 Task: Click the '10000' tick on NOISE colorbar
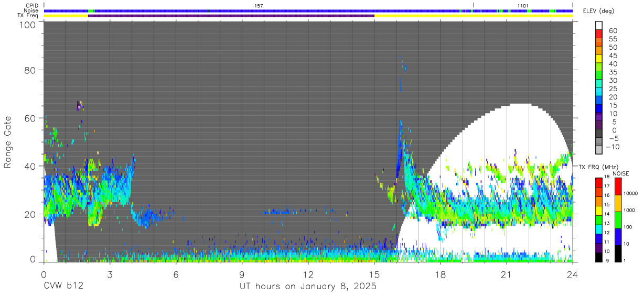coord(631,194)
